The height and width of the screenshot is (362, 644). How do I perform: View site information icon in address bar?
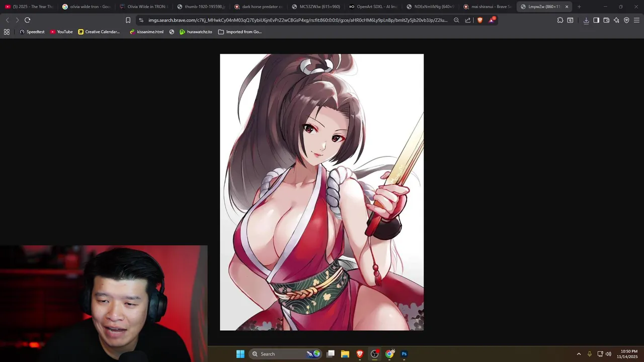(141, 20)
